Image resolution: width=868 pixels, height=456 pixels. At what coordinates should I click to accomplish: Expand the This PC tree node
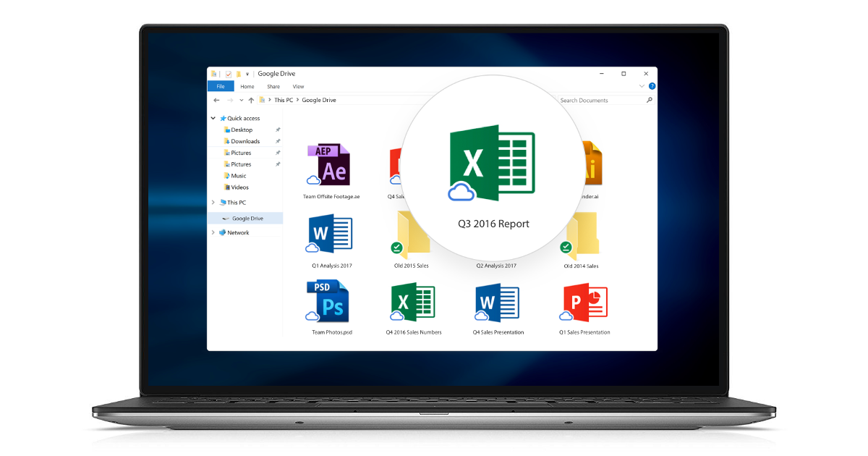(x=213, y=203)
